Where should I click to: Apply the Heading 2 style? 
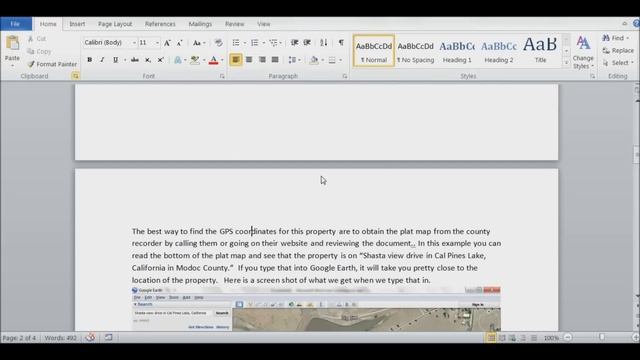point(499,51)
